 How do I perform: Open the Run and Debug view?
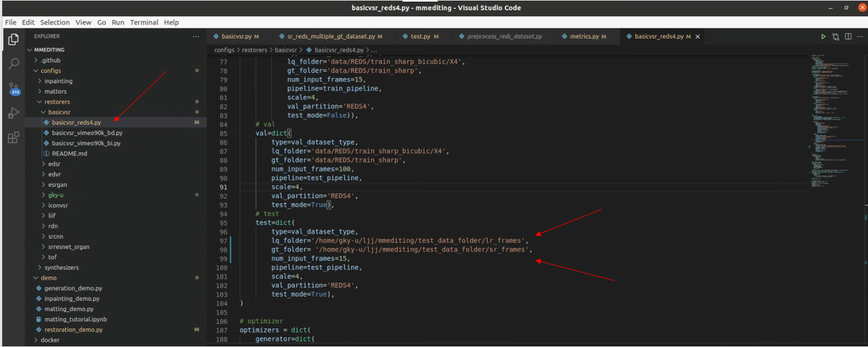13,113
